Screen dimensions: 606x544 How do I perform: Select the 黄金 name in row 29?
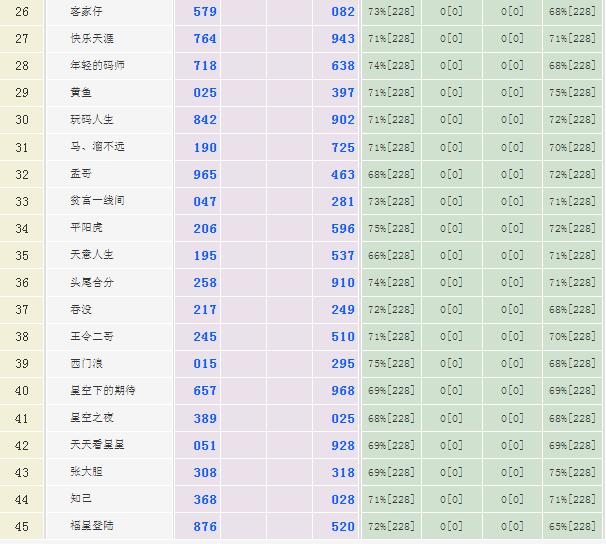point(81,92)
